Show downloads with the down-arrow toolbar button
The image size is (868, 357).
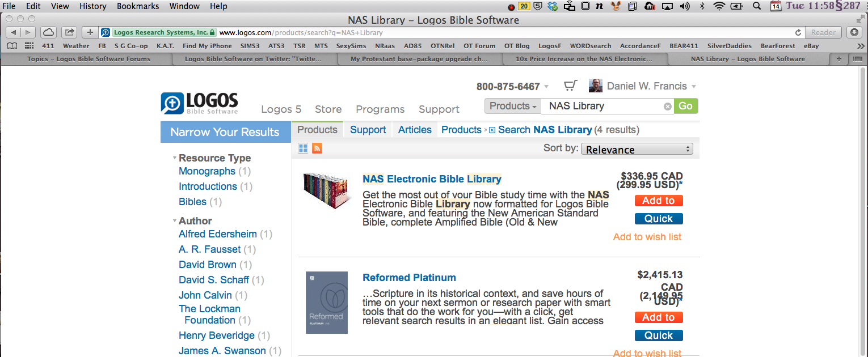(854, 32)
